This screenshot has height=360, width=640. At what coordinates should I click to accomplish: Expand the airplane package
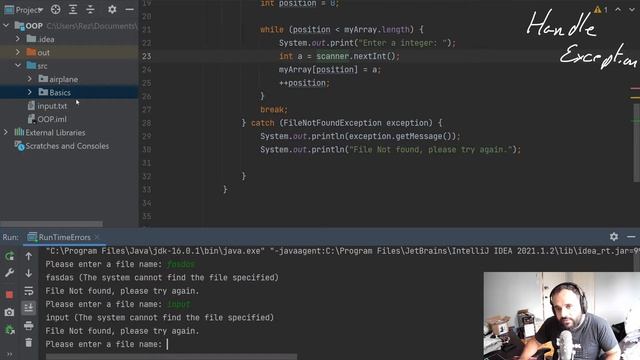[x=29, y=79]
